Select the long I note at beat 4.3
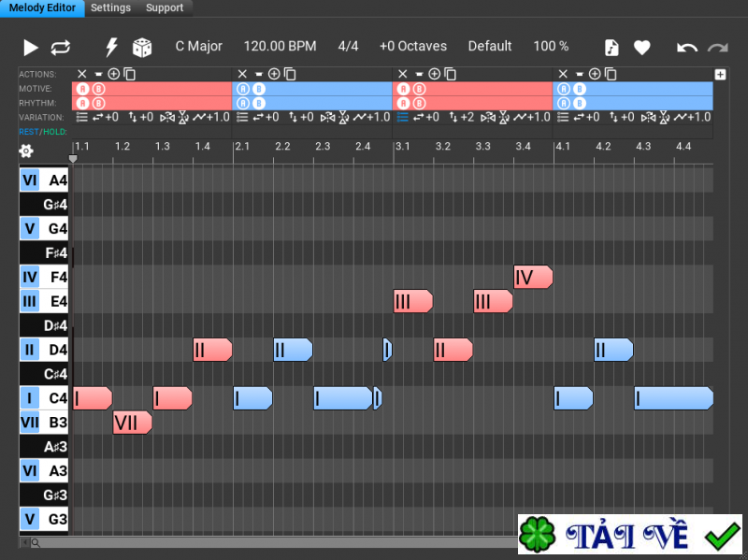Screen dimensions: 748x560 673,398
